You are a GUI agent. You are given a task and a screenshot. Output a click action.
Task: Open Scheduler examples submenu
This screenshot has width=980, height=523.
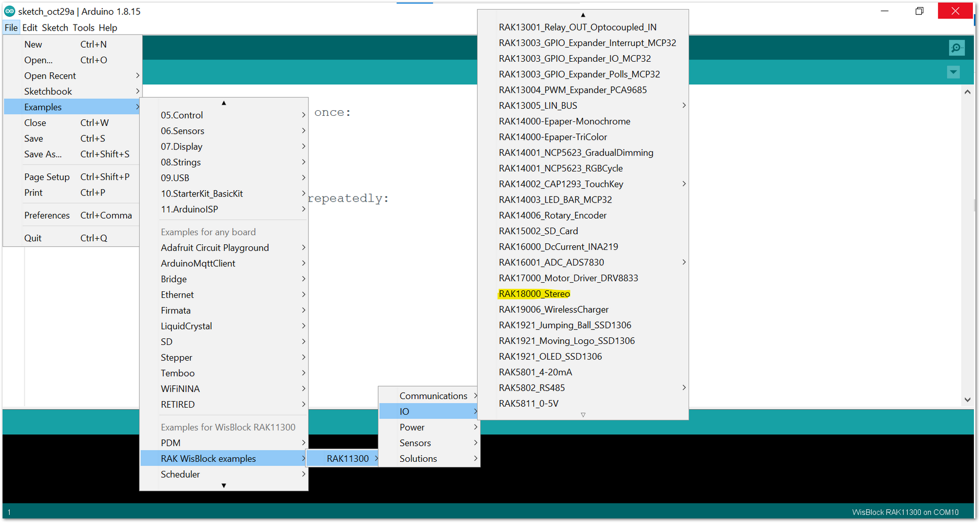pyautogui.click(x=224, y=475)
